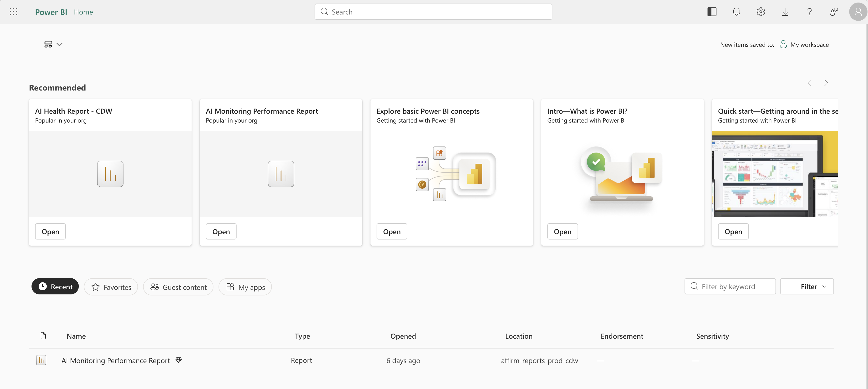Screen dimensions: 868x389
Task: Select the My apps tab
Action: tap(245, 287)
